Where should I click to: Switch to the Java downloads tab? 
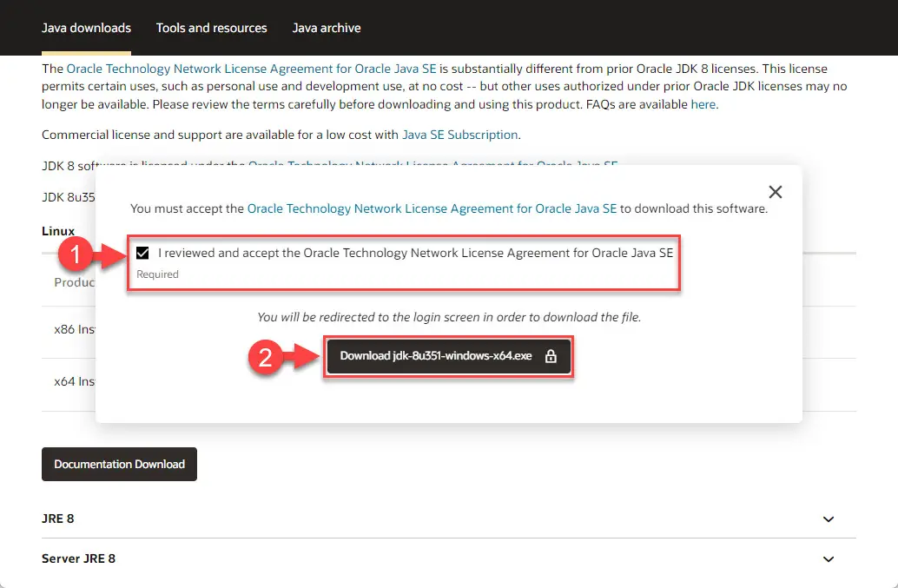click(86, 28)
